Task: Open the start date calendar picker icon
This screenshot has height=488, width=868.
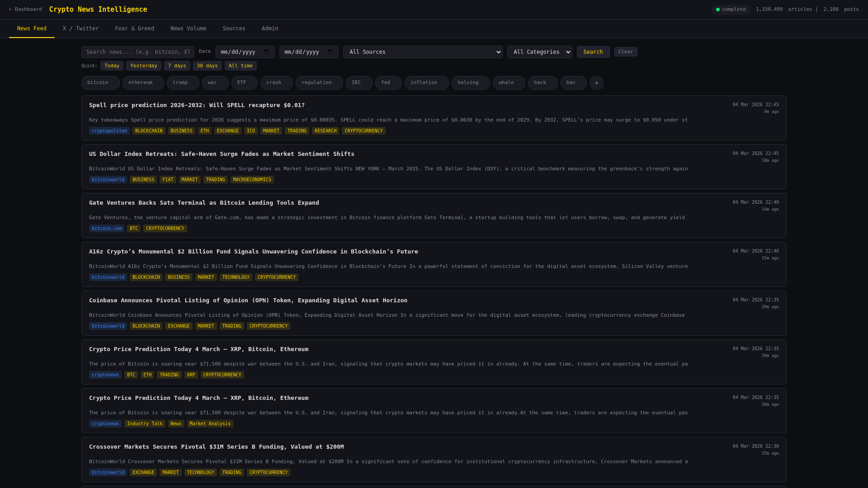Action: pyautogui.click(x=266, y=52)
